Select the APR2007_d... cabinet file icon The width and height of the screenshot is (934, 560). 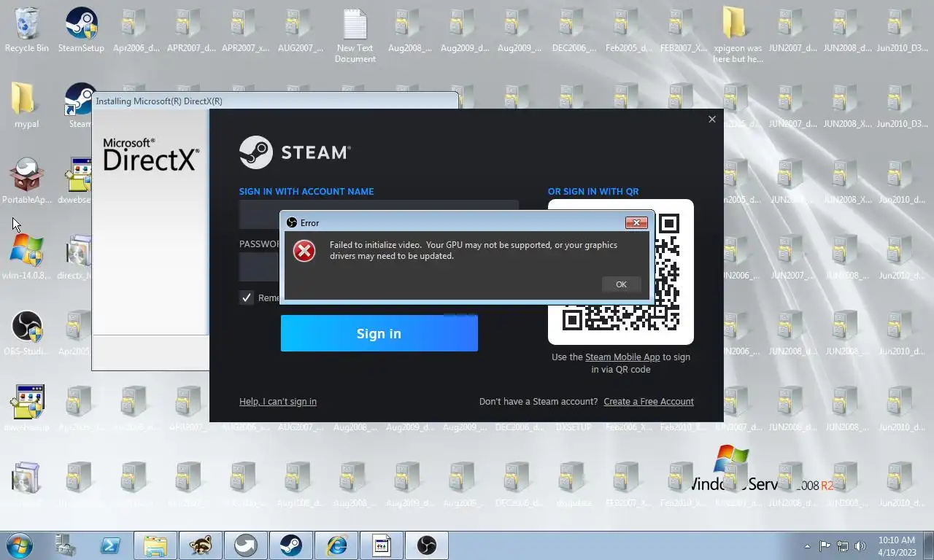pos(190,31)
